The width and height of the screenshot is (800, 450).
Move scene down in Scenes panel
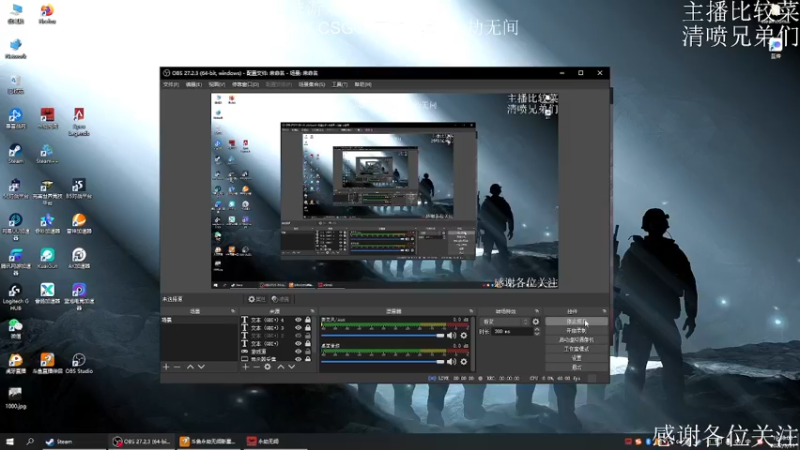click(x=201, y=367)
